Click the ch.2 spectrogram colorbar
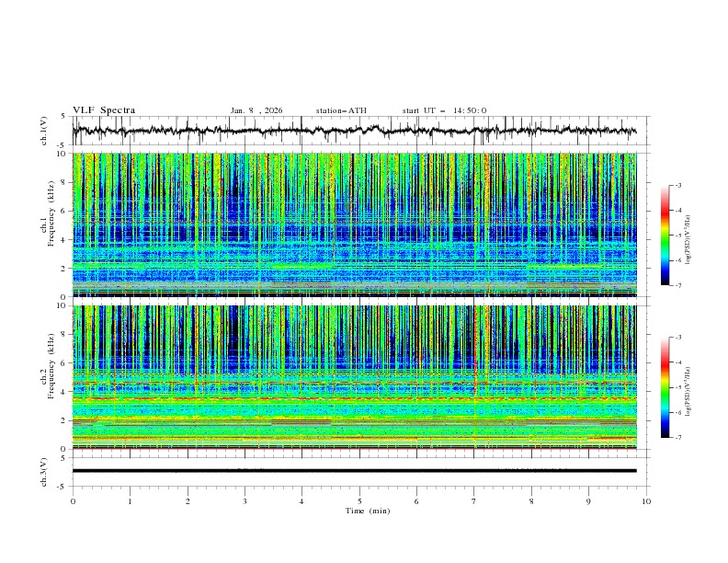 pyautogui.click(x=665, y=387)
